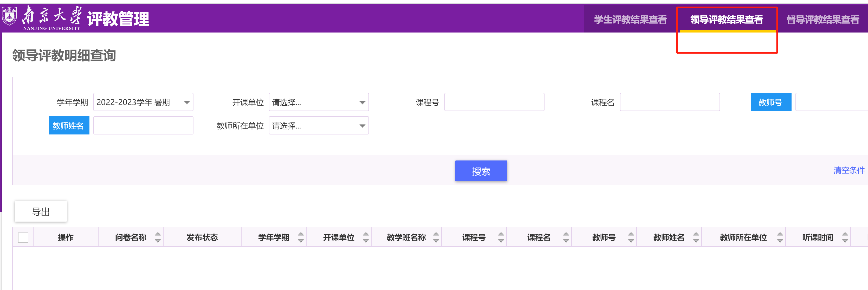Check the select-all checkbox in table header
868x290 pixels.
tap(23, 238)
